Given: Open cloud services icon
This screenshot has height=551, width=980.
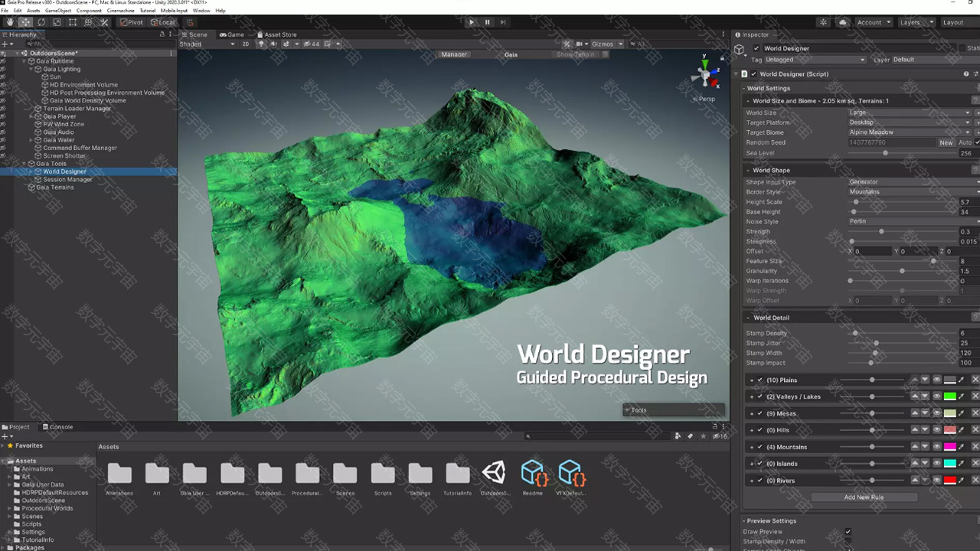Looking at the screenshot, I should [843, 22].
